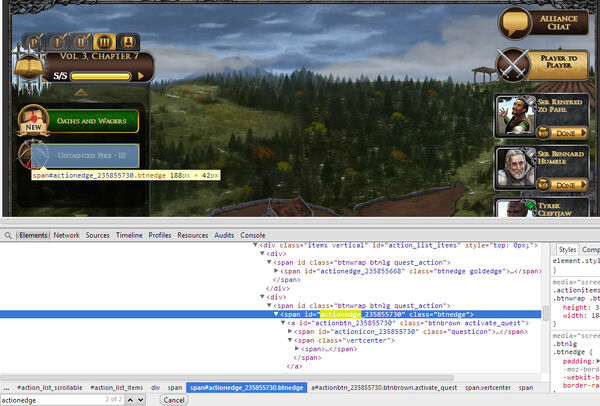The image size is (600, 406).
Task: Click Done button for Ser Renfred Zo Pahl
Action: [x=569, y=133]
